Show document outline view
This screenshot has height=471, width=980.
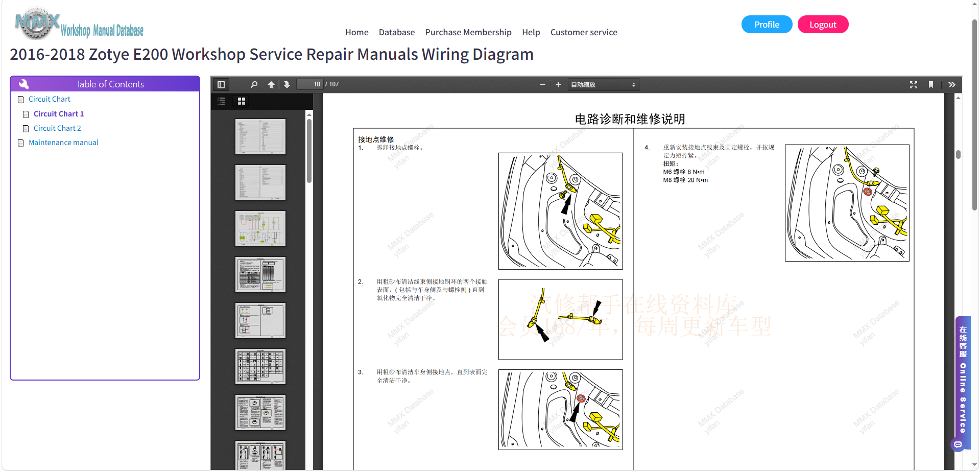coord(221,101)
